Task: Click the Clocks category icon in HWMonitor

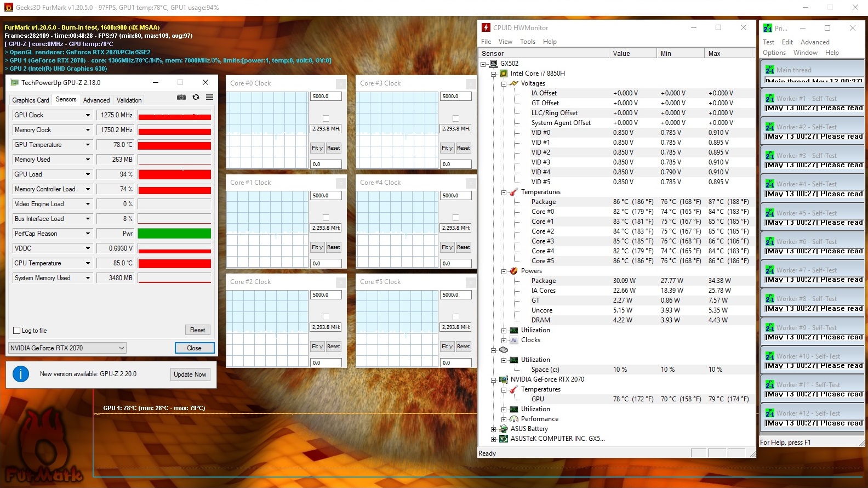Action: coord(514,340)
